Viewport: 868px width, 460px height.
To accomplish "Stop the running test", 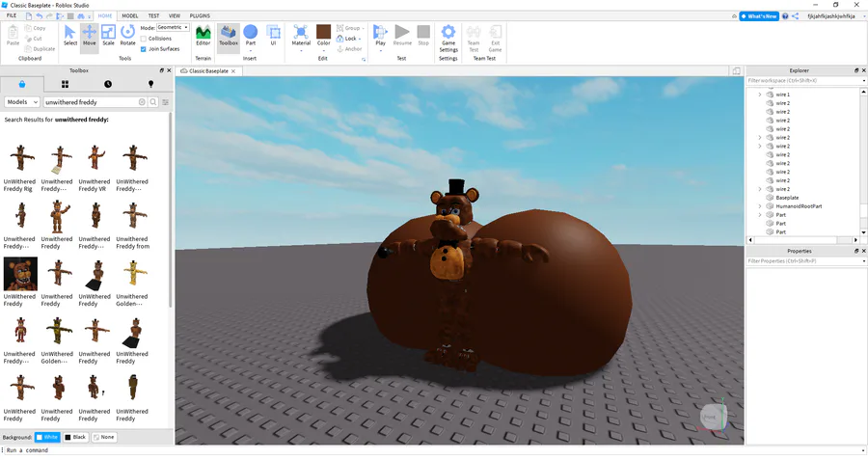I will 423,35.
